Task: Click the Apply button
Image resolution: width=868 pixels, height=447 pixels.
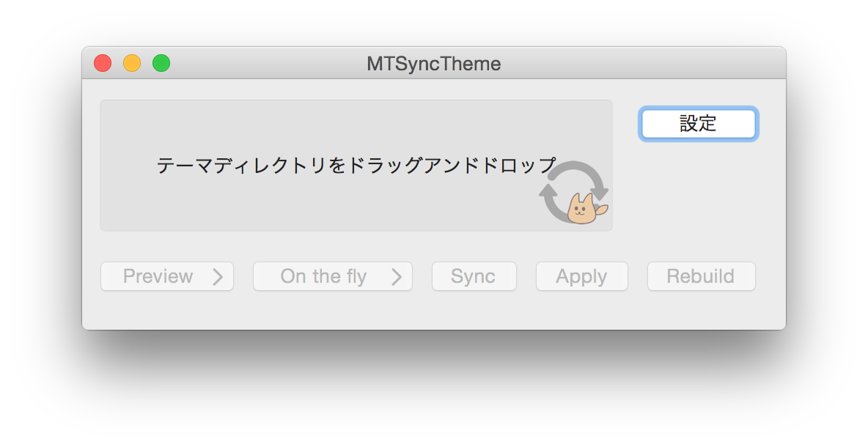Action: tap(582, 276)
